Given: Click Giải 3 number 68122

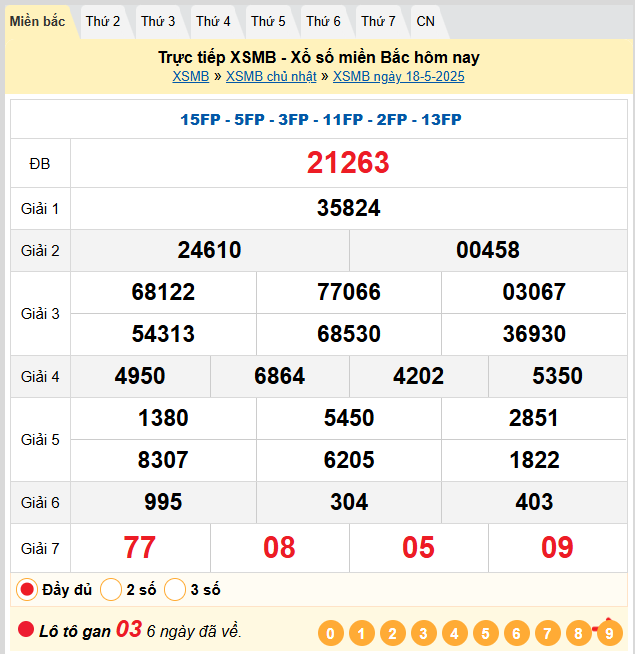Looking at the screenshot, I should pyautogui.click(x=163, y=292).
